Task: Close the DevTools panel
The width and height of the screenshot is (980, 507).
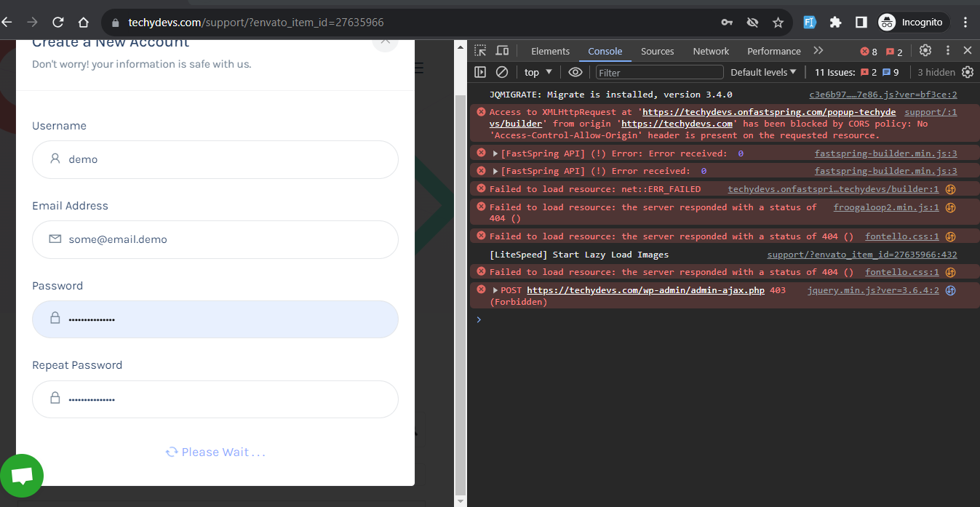Action: [968, 51]
